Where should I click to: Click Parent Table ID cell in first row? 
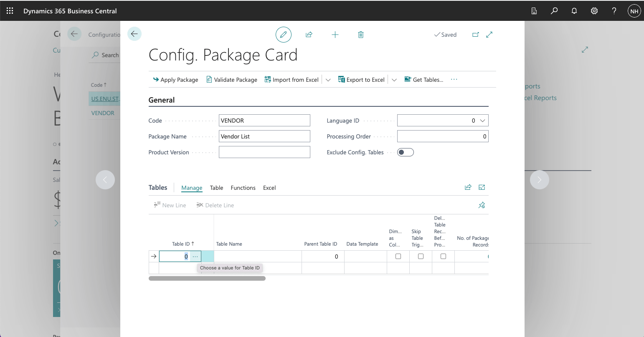[x=323, y=257]
